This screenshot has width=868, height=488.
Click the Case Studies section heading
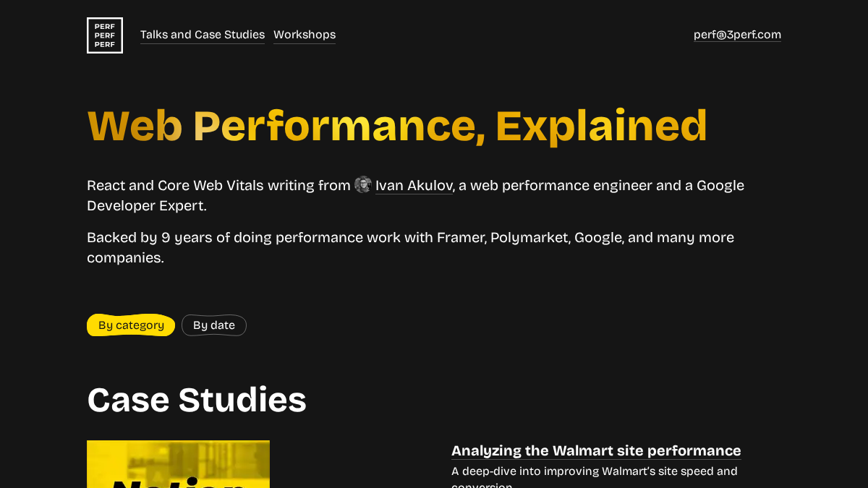(x=197, y=400)
